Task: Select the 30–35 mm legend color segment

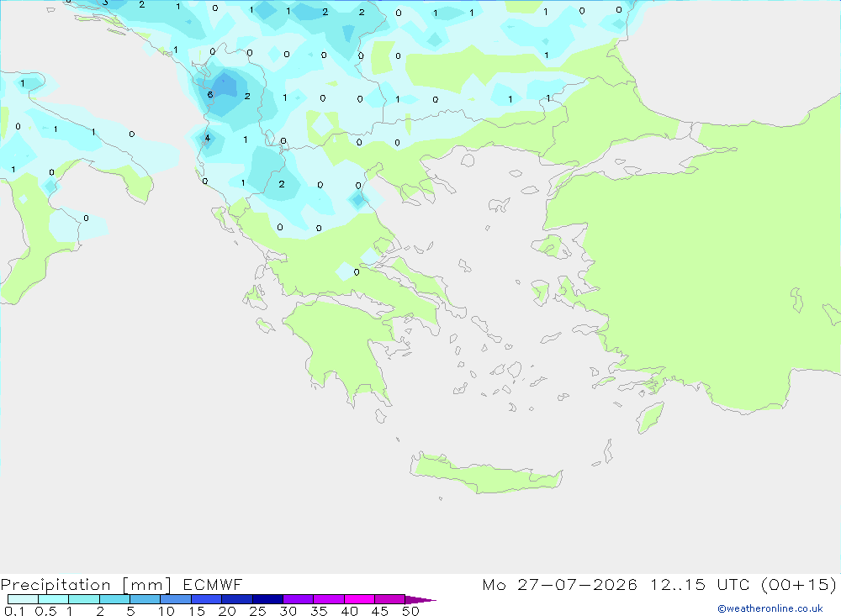Action: [299, 599]
